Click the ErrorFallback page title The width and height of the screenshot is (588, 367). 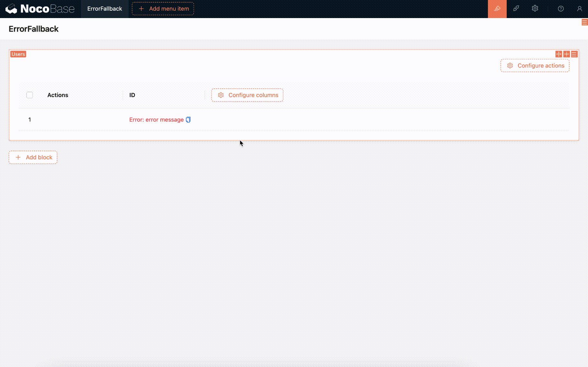click(x=34, y=29)
